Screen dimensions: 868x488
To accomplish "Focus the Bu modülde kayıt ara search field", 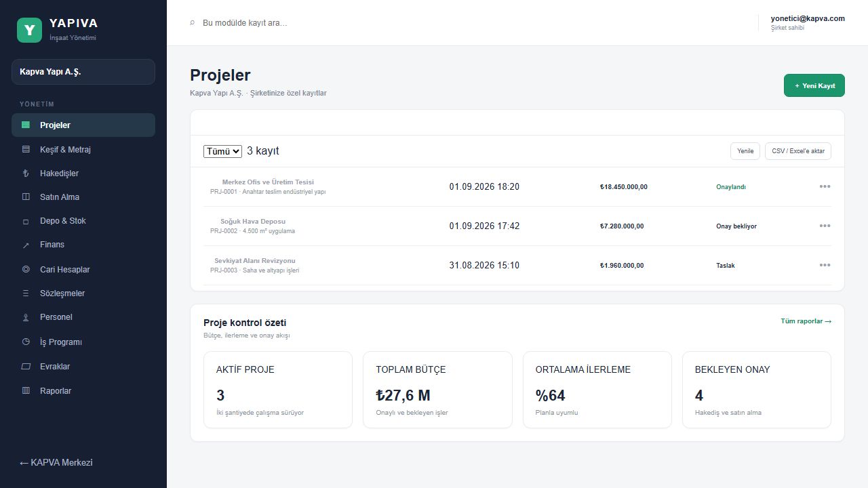I will [x=468, y=23].
